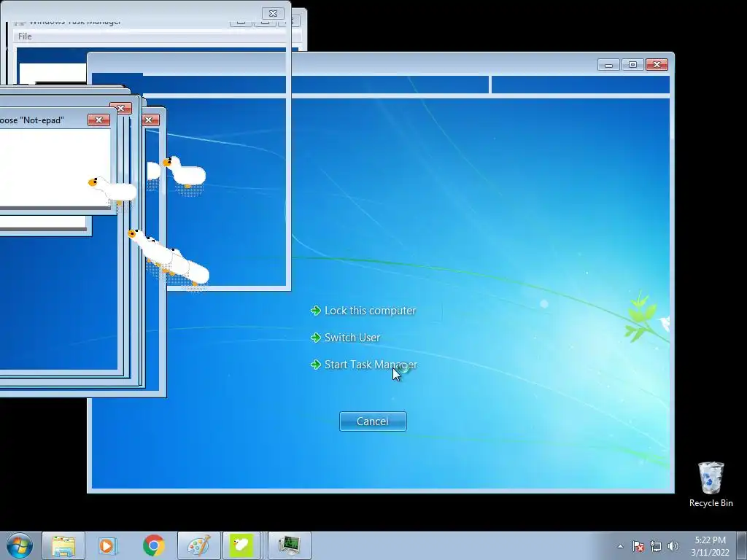The image size is (747, 560).
Task: Click the Show desktop strip at the right end of the taskbar
Action: click(742, 545)
